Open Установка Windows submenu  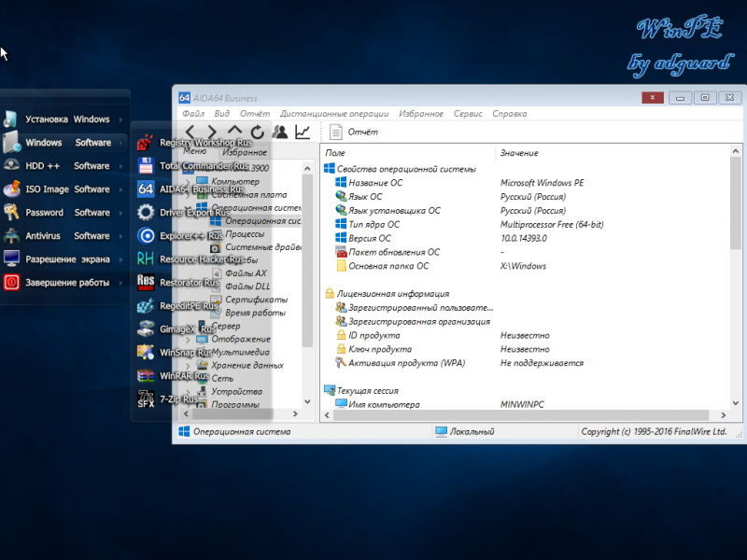pos(65,119)
